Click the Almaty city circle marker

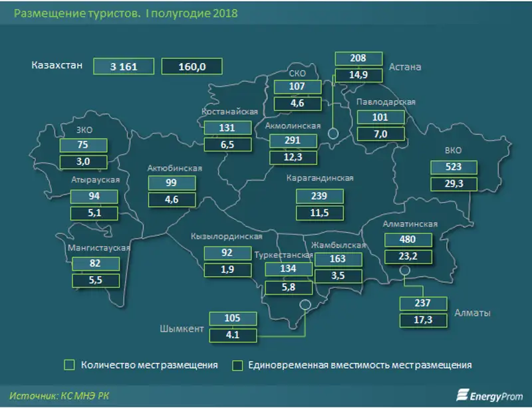click(404, 270)
